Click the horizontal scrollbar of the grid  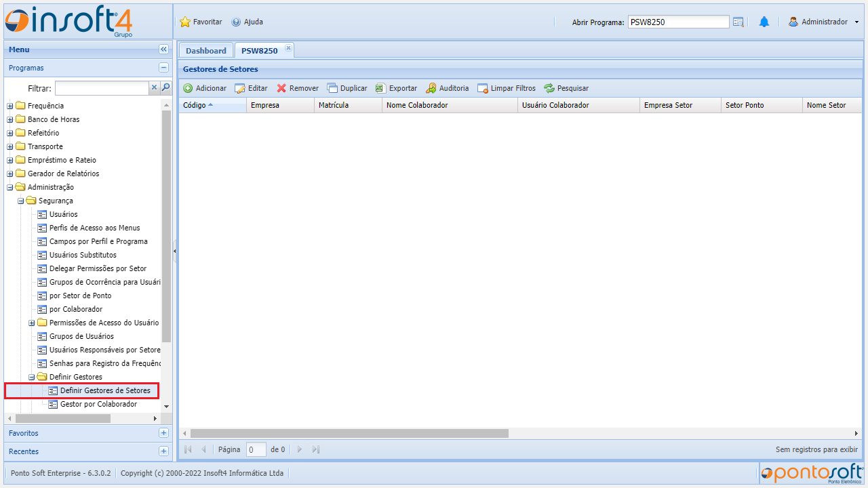tap(349, 433)
